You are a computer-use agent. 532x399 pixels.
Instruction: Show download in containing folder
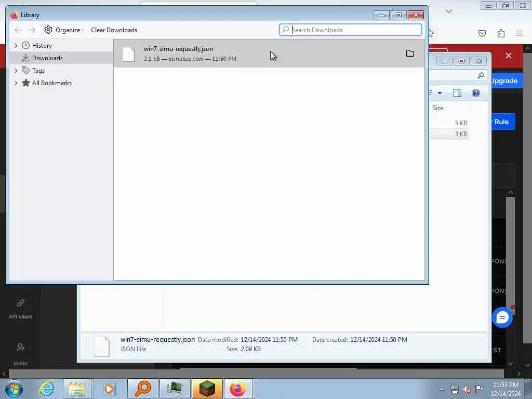coord(410,54)
